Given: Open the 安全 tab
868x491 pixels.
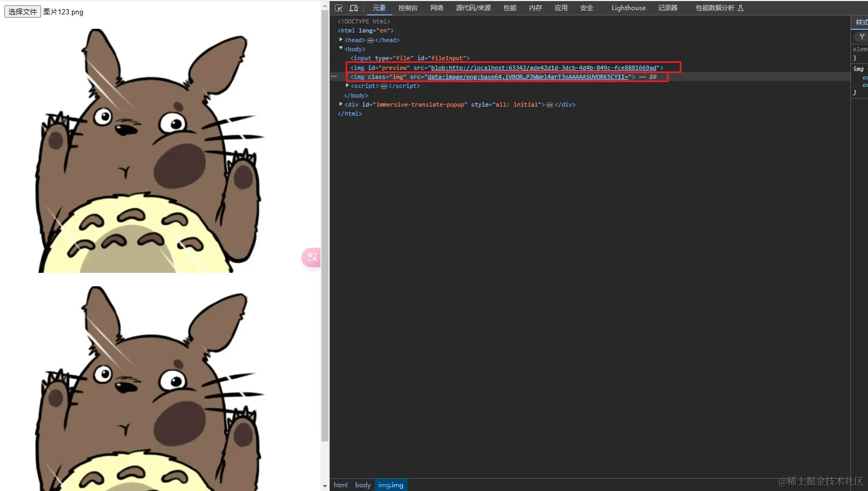Looking at the screenshot, I should [586, 8].
